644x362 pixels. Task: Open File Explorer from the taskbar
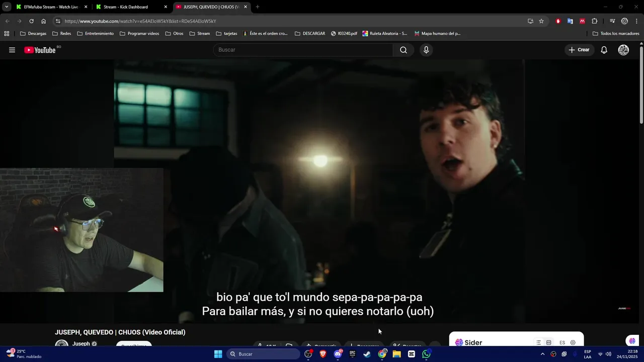396,354
